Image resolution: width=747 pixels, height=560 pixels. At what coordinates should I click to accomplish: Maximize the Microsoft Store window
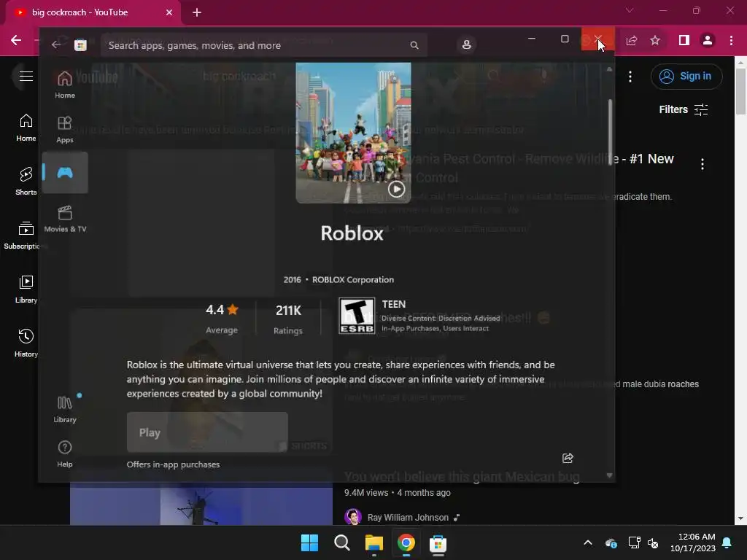point(565,39)
